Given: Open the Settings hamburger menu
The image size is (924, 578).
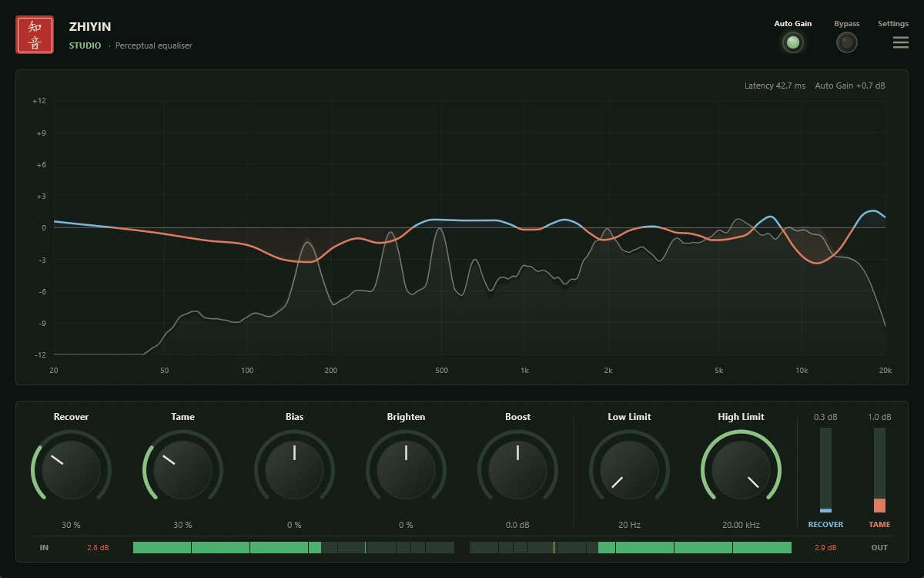Looking at the screenshot, I should coord(901,42).
